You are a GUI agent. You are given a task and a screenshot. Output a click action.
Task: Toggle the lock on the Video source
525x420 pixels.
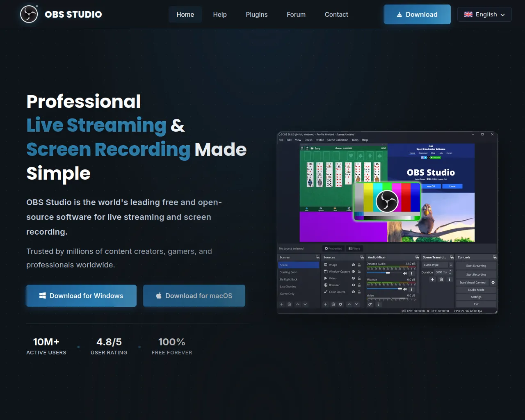pos(359,278)
